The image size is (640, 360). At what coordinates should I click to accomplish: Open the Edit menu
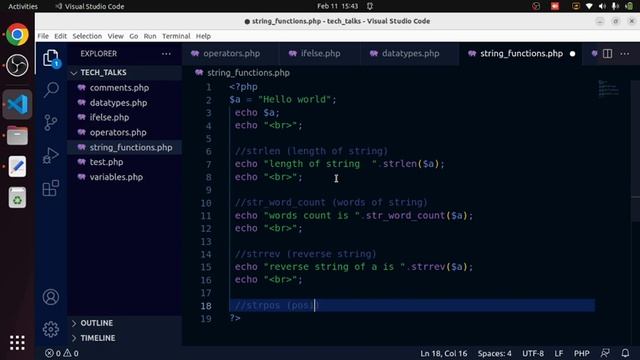60,36
